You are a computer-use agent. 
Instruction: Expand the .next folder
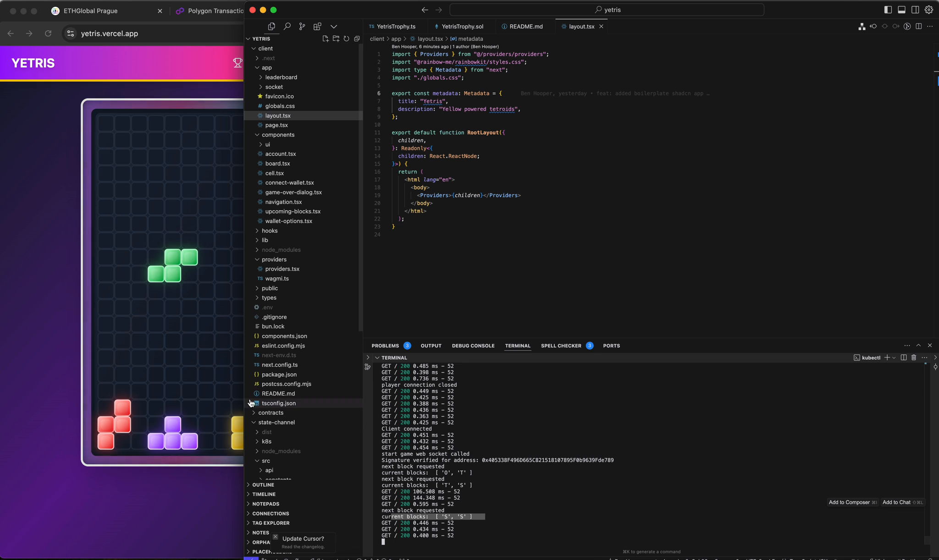[x=265, y=58]
